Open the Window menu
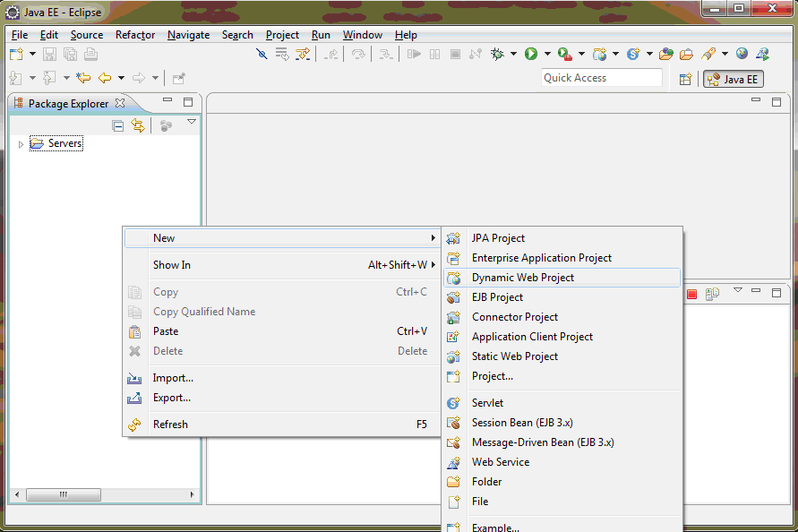 click(x=363, y=35)
